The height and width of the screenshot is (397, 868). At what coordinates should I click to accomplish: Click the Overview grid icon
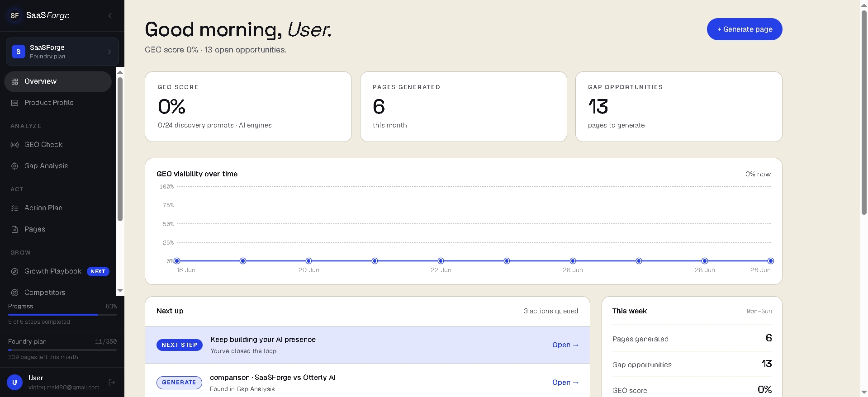(x=14, y=81)
